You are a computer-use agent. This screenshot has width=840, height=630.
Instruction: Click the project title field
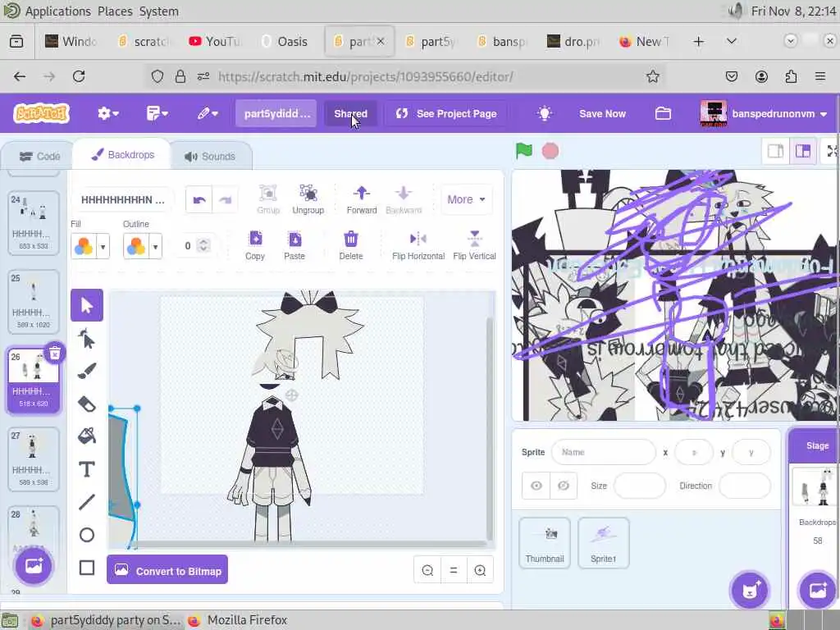tap(276, 113)
